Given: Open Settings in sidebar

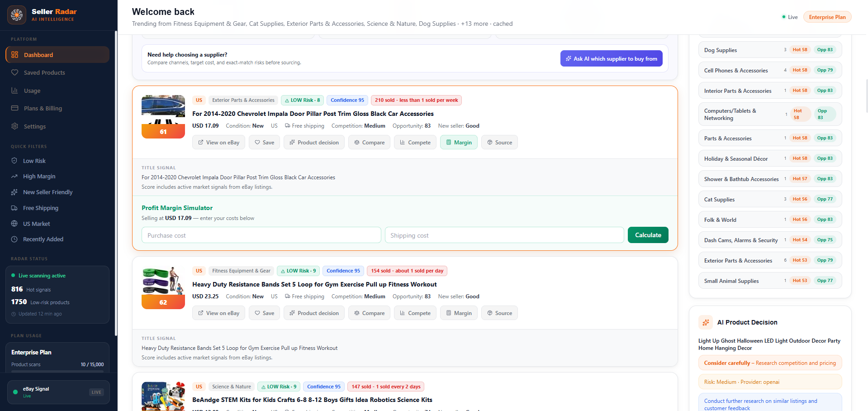Looking at the screenshot, I should [57, 126].
